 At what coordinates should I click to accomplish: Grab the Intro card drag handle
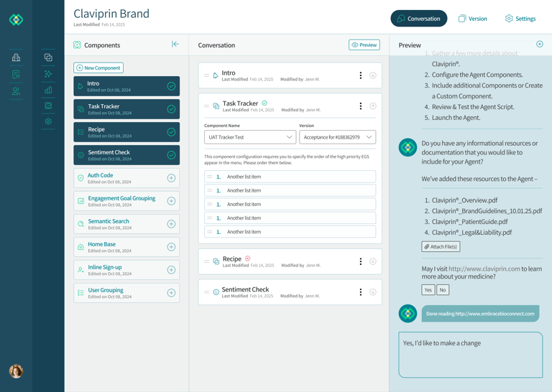207,75
